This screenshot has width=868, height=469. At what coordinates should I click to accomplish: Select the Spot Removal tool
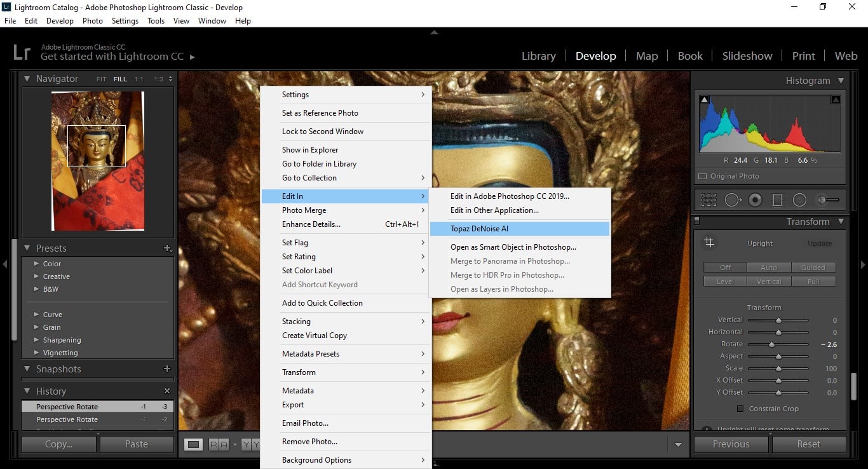click(733, 200)
